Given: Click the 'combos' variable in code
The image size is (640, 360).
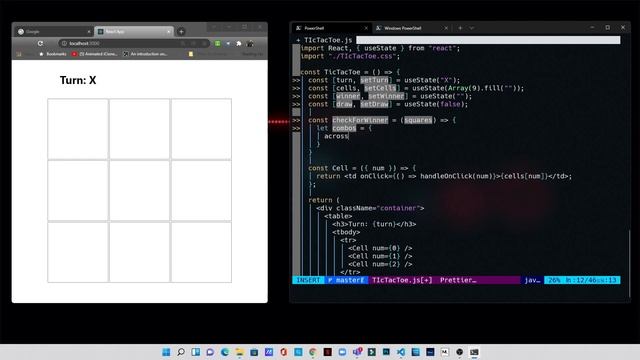Looking at the screenshot, I should [344, 128].
